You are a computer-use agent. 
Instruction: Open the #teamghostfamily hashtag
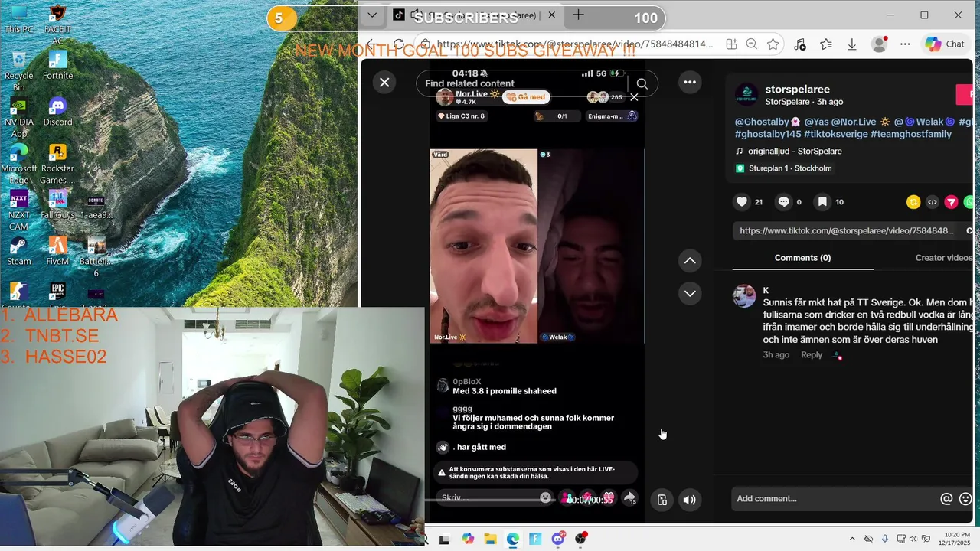911,134
